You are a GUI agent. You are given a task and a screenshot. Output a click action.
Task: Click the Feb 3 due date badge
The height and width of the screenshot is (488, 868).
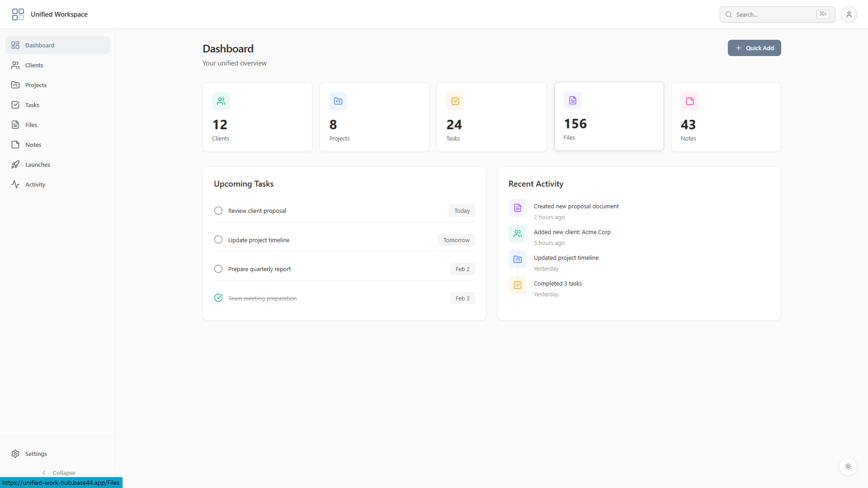(x=462, y=298)
